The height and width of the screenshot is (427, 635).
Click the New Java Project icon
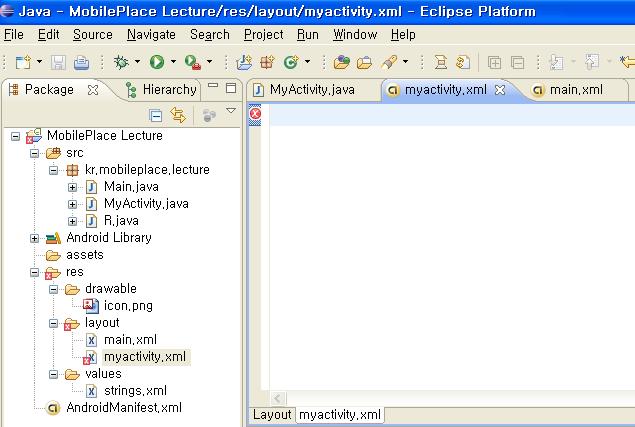pos(244,62)
